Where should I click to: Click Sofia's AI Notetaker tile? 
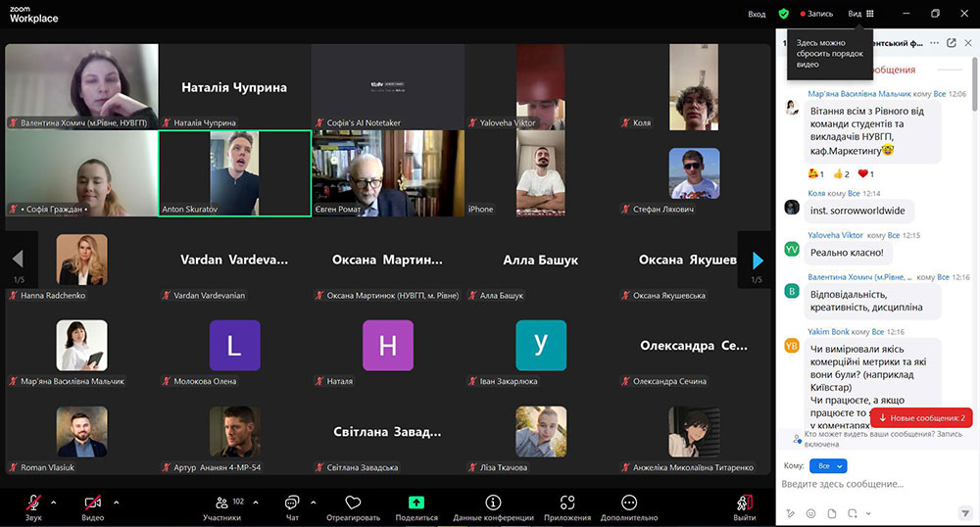coord(388,87)
